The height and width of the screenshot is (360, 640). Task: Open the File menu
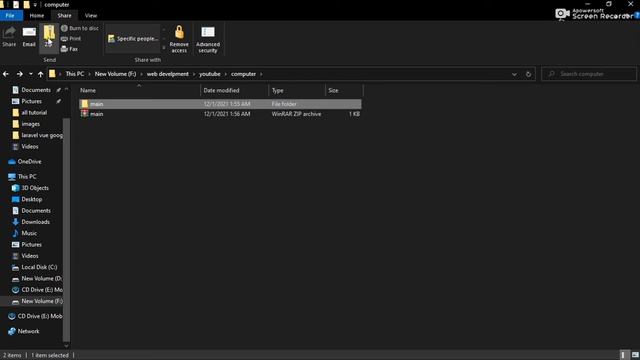(x=10, y=16)
